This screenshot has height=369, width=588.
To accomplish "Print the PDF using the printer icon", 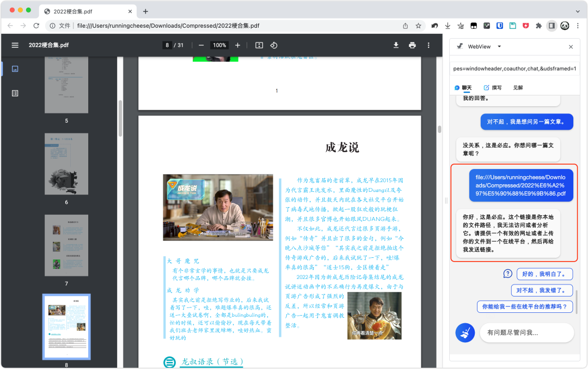I will (x=412, y=45).
